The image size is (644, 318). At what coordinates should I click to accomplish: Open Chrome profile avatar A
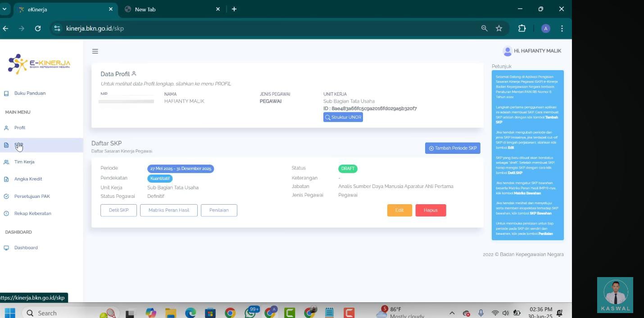[x=546, y=28]
